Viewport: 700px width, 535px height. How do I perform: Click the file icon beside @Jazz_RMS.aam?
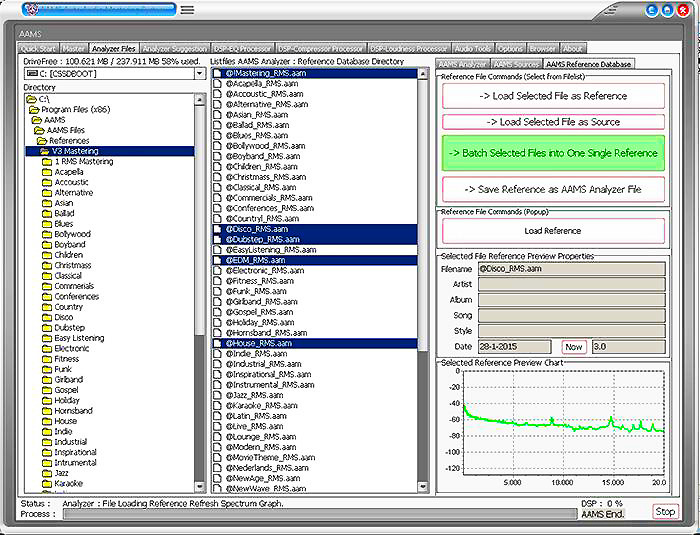point(217,395)
